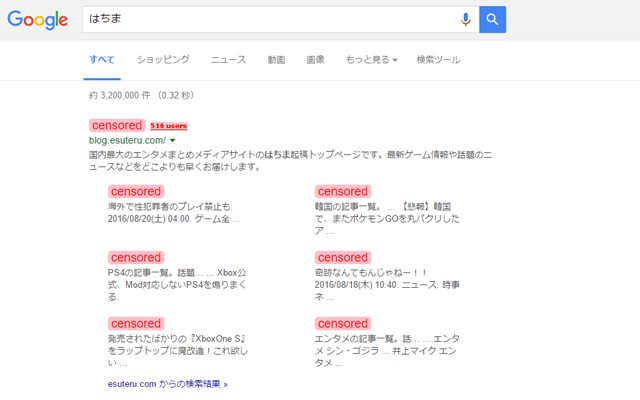Image resolution: width=640 pixels, height=400 pixels.
Task: Open censored sitelink above エンタメの記事一覧
Action: [x=343, y=324]
